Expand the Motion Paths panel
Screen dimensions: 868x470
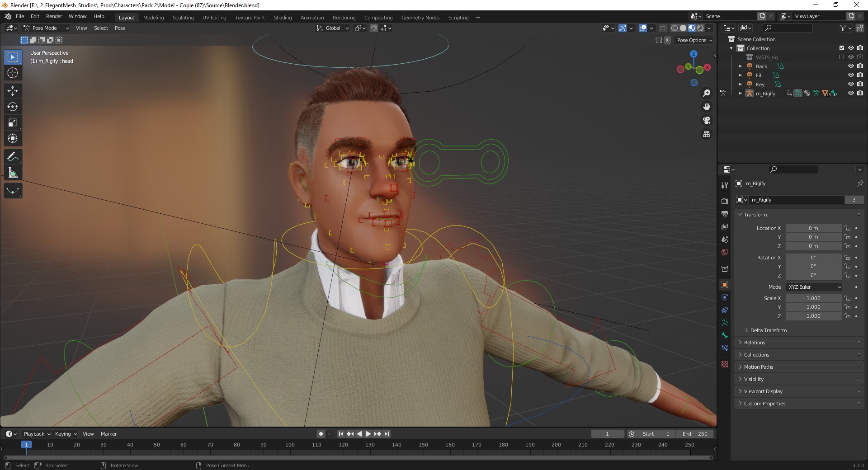tap(799, 367)
